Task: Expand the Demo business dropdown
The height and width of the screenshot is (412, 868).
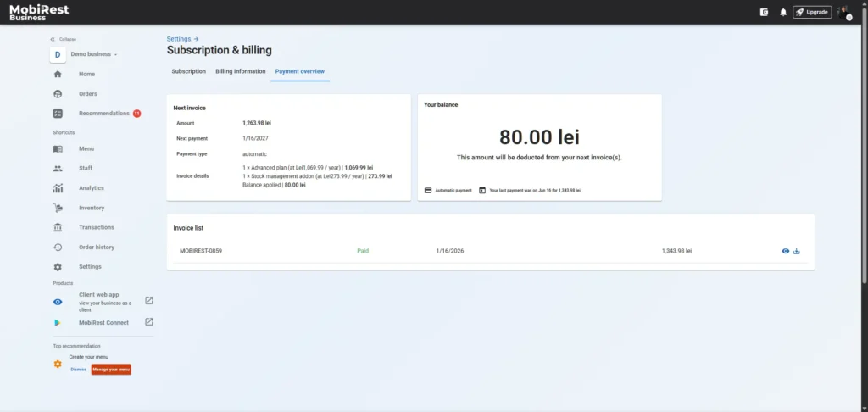Action: 93,54
